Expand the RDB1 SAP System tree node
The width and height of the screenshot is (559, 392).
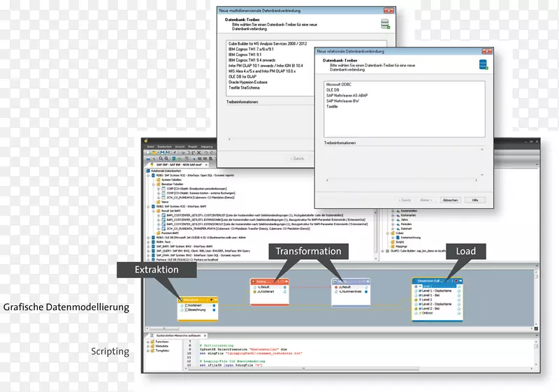click(148, 175)
